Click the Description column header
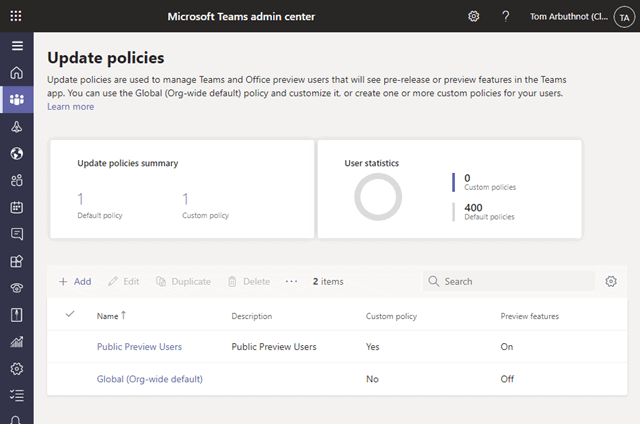 click(x=251, y=316)
